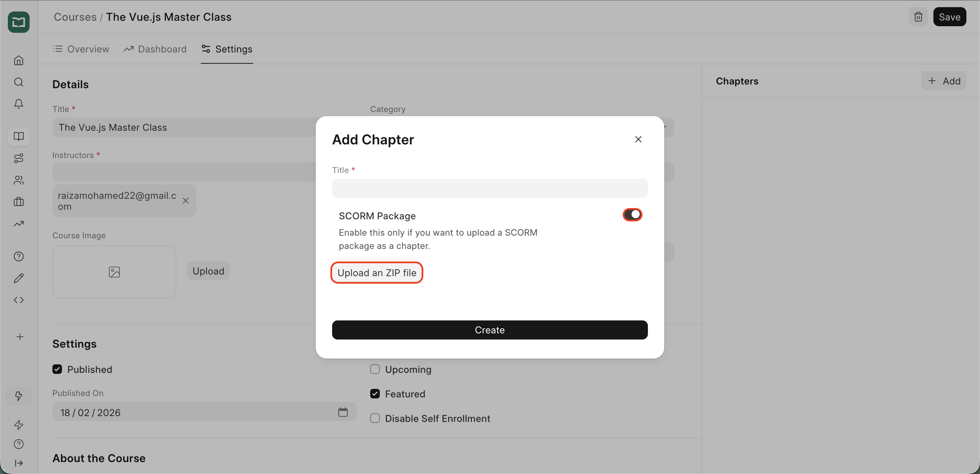Image resolution: width=980 pixels, height=474 pixels.
Task: Open search via magnifier icon
Action: [x=19, y=82]
